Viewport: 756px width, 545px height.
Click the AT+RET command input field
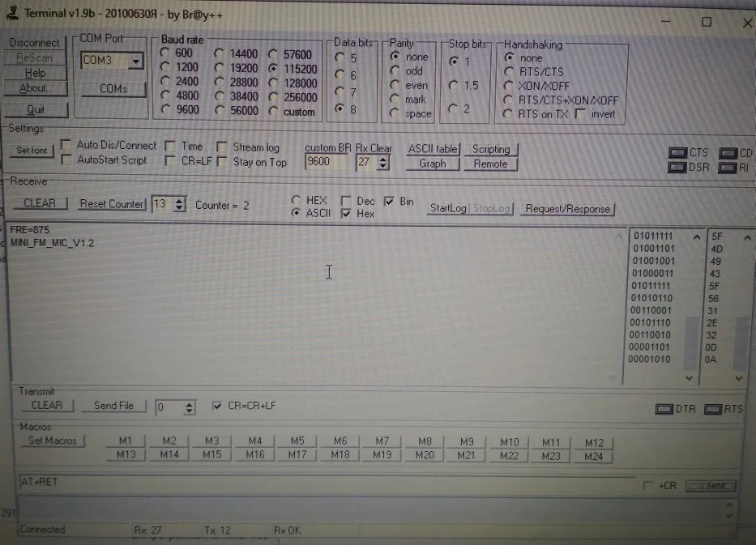[328, 483]
